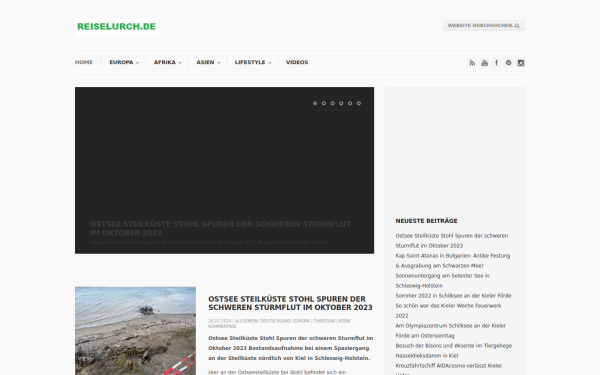Open sidebar post Kap Saint Atanas in Bulgarien
This screenshot has width=600, height=375.
[453, 261]
